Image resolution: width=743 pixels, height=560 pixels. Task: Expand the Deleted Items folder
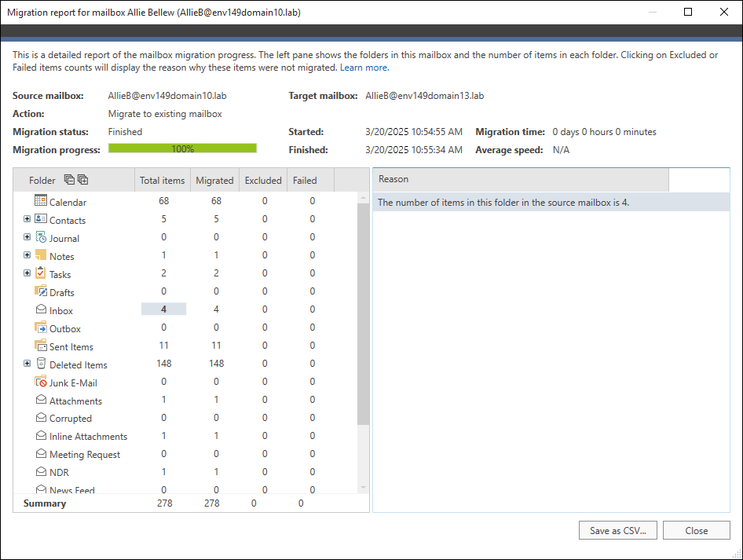pyautogui.click(x=27, y=364)
